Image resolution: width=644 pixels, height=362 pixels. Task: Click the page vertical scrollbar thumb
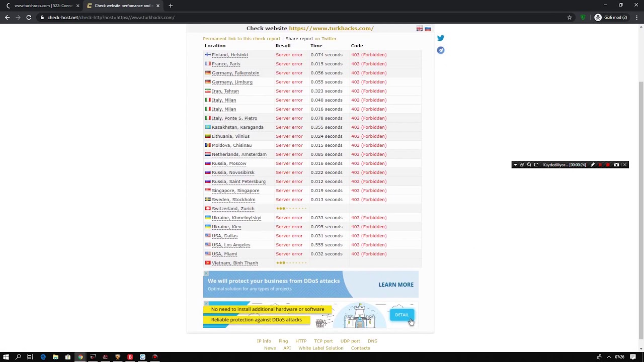(640, 210)
